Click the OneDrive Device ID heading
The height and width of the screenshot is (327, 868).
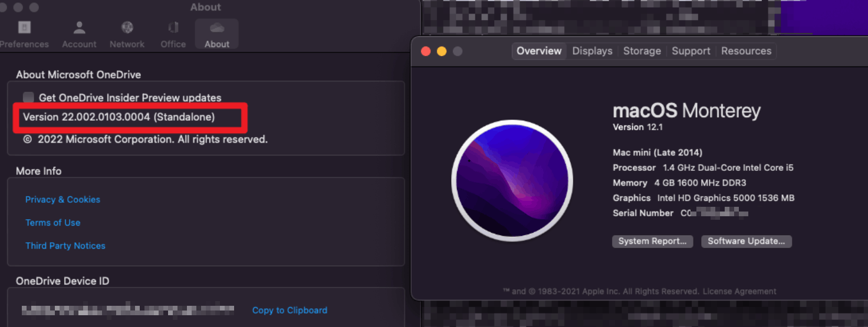tap(63, 281)
